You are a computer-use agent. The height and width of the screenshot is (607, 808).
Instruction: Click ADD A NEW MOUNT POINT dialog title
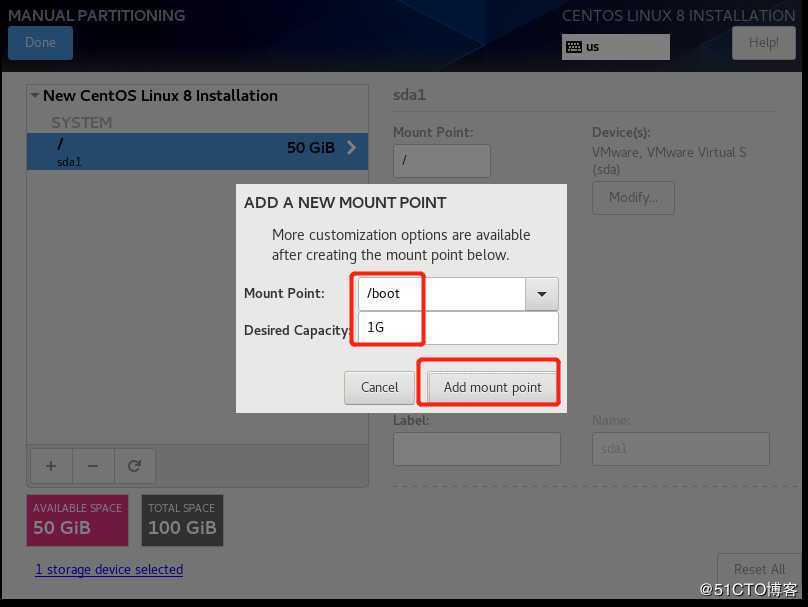[345, 203]
